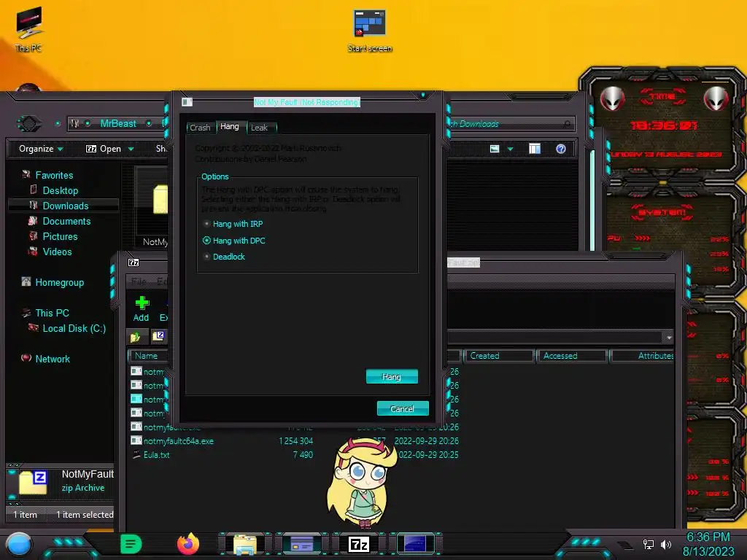747x560 pixels.
Task: Select Downloads in navigation pane
Action: coord(65,206)
